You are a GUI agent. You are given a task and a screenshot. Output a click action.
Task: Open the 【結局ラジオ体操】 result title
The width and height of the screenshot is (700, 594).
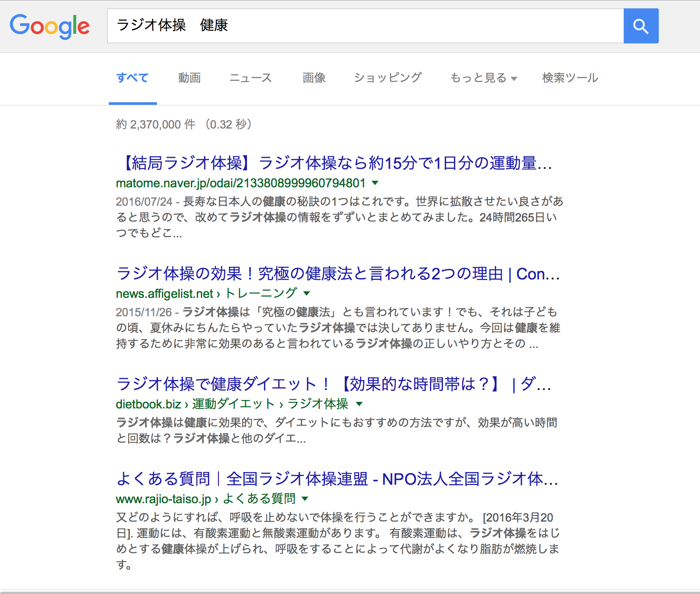(334, 163)
